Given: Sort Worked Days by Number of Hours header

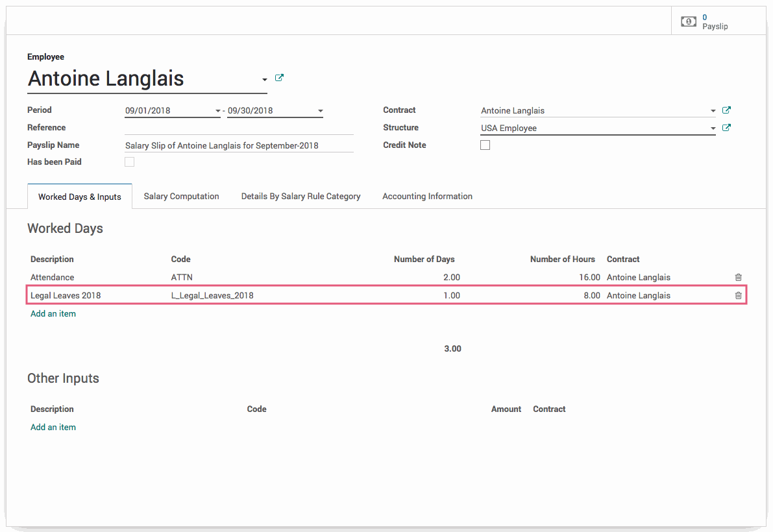Looking at the screenshot, I should (x=563, y=259).
